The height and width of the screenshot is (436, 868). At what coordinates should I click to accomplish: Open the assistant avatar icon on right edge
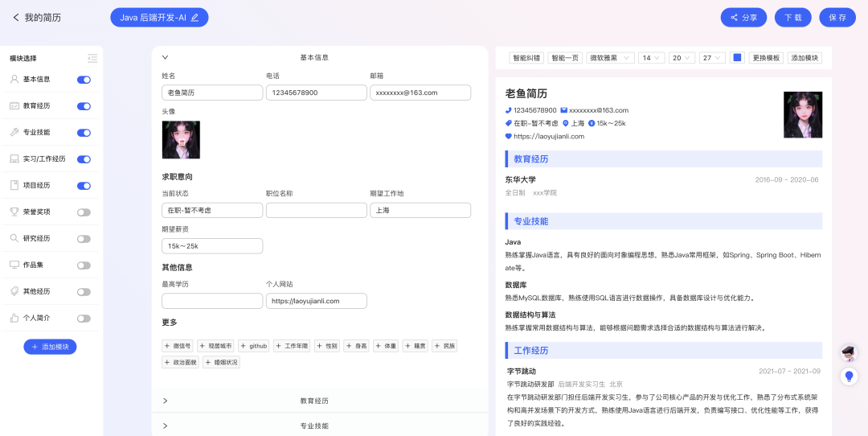click(849, 352)
